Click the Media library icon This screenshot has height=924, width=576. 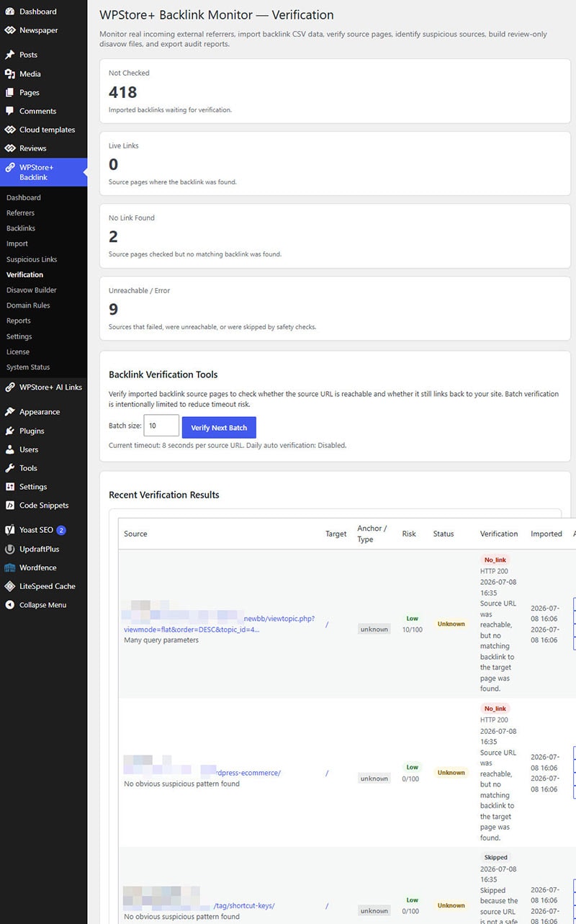click(10, 73)
